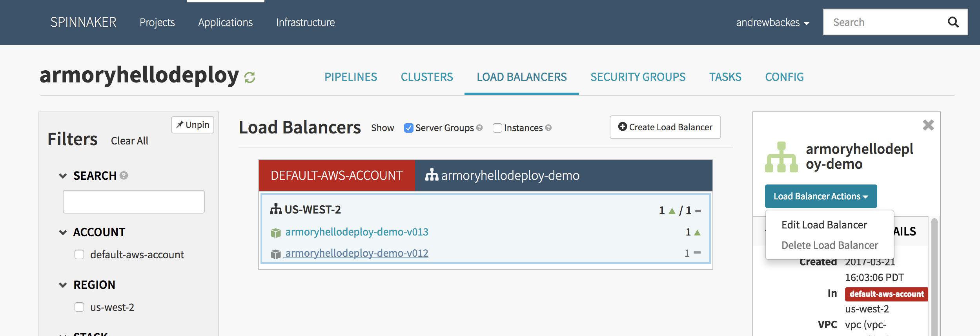Select Edit Load Balancer menu item
The image size is (980, 336).
[824, 225]
